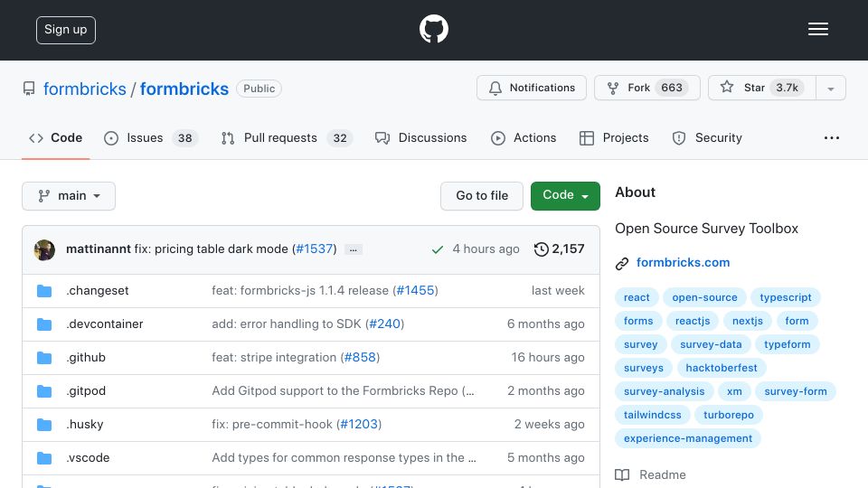Open the .devcontainer folder
The width and height of the screenshot is (868, 488).
coord(105,324)
